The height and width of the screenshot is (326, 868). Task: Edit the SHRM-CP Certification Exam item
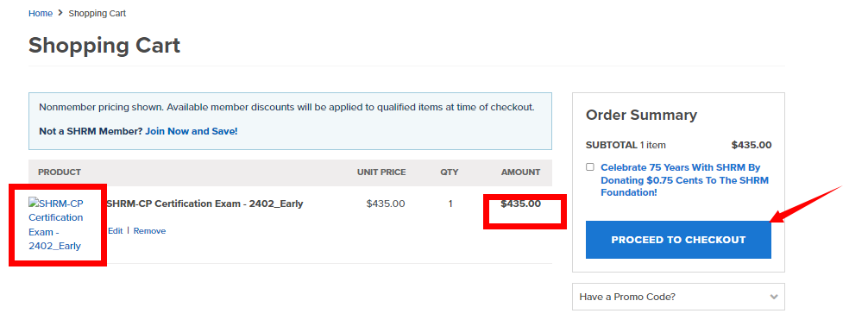click(x=115, y=231)
